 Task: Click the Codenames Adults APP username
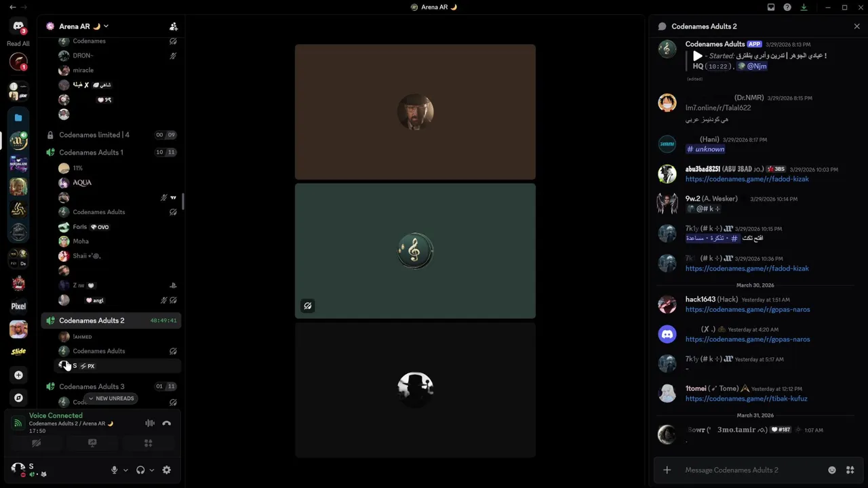tap(715, 44)
